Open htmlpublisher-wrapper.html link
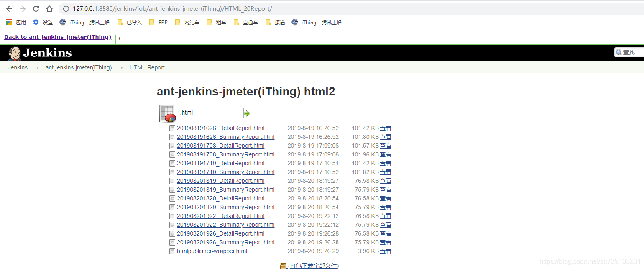644x269 pixels. [x=212, y=251]
